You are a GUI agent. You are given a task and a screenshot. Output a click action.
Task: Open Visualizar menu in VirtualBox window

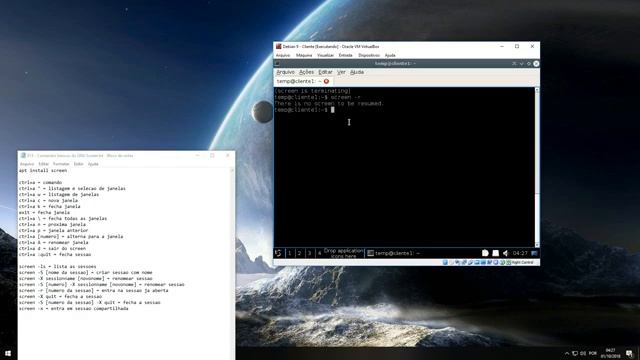pos(325,55)
